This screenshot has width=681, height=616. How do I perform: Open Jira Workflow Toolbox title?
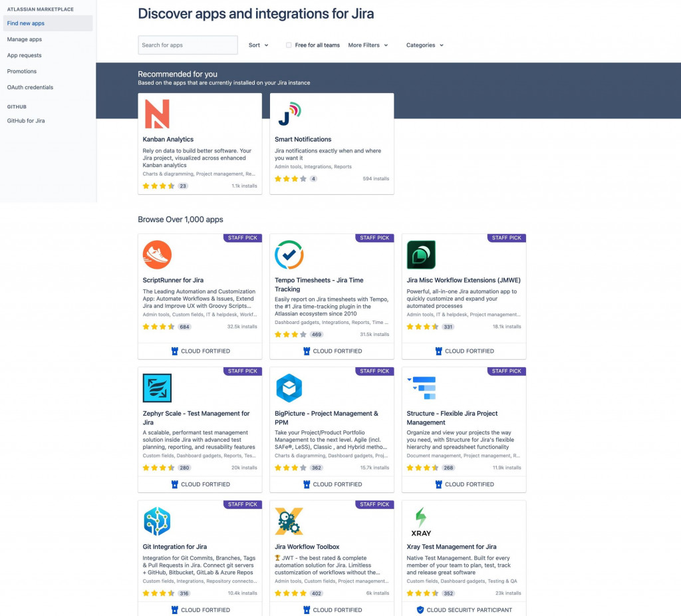307,547
